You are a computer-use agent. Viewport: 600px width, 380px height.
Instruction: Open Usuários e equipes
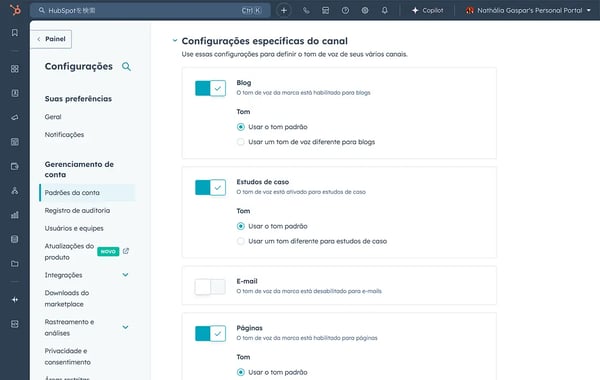pos(74,228)
